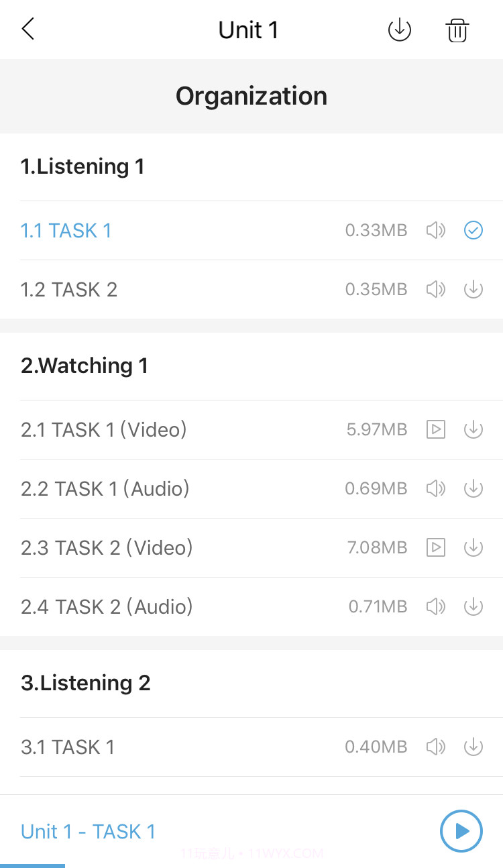Tap the trash delete icon
Screen dimensions: 503x868
tap(457, 30)
